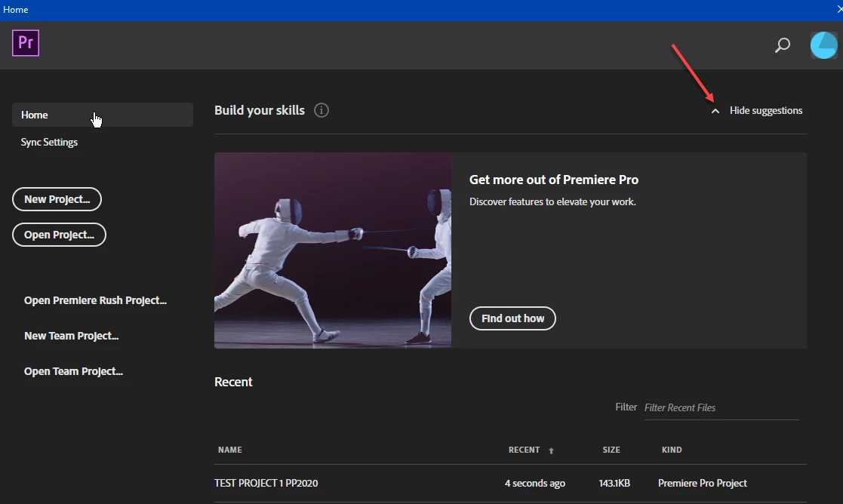
Task: Open the user account avatar
Action: point(823,45)
